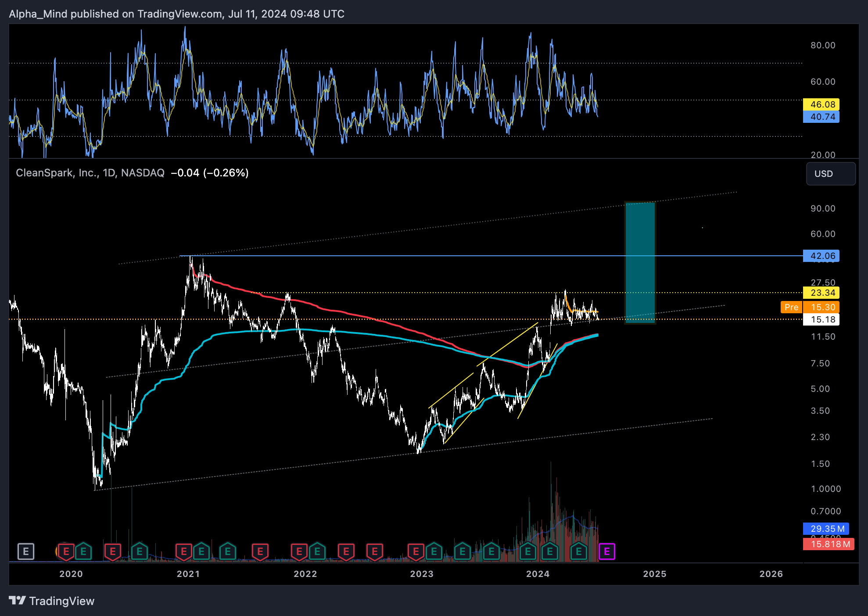Click the blue 40.74 RSI value label

(821, 117)
